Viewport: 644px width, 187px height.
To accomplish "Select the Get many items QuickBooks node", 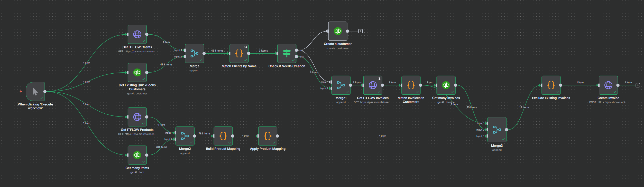I will point(137,155).
